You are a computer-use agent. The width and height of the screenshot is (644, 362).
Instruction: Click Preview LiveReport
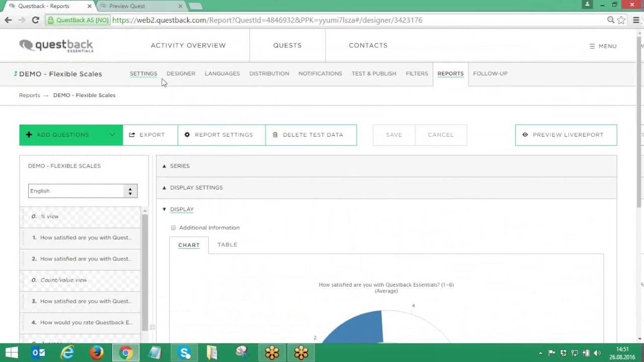coord(566,135)
